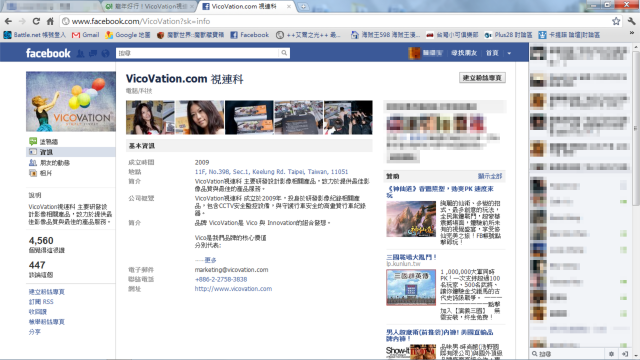Open the first photo of woman in red
The height and width of the screenshot is (360, 640).
click(150, 118)
